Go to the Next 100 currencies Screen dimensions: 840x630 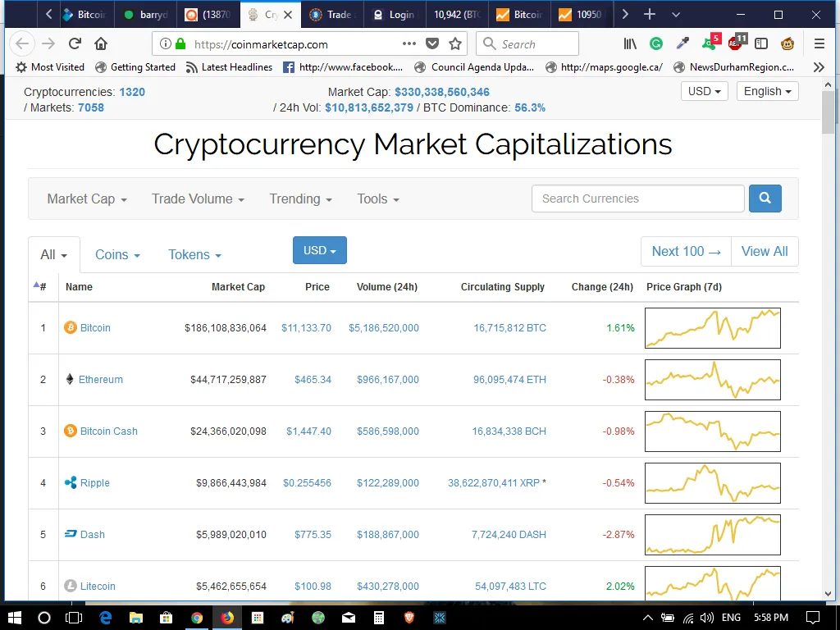[x=687, y=251]
